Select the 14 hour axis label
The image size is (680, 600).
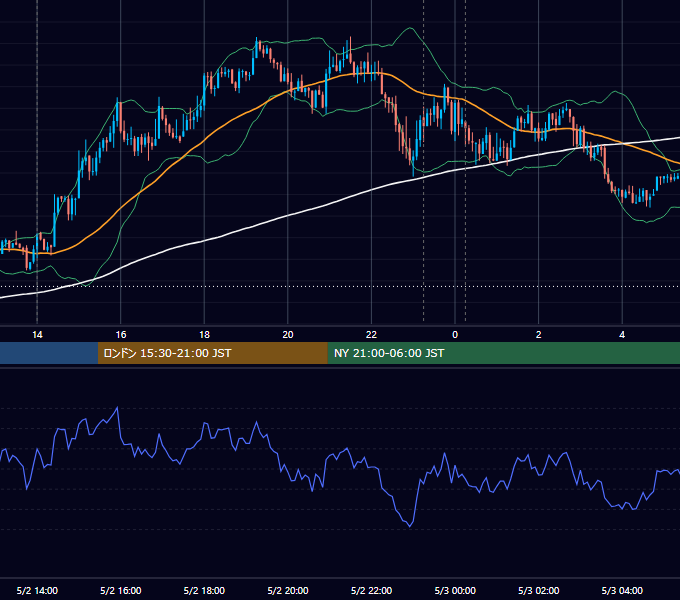(x=37, y=335)
